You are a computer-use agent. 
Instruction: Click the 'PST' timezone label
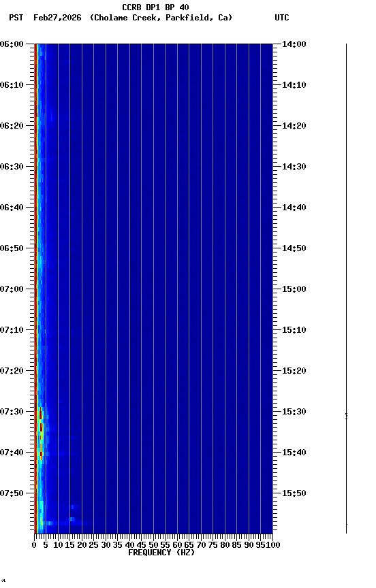click(16, 18)
